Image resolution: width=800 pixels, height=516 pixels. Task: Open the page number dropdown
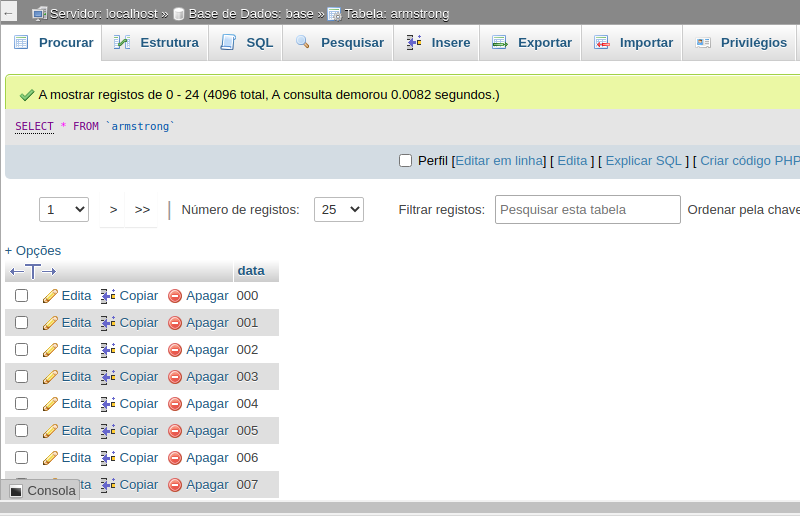64,210
